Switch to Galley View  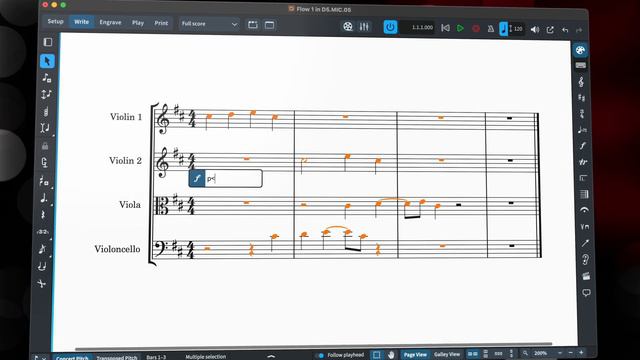tap(447, 354)
